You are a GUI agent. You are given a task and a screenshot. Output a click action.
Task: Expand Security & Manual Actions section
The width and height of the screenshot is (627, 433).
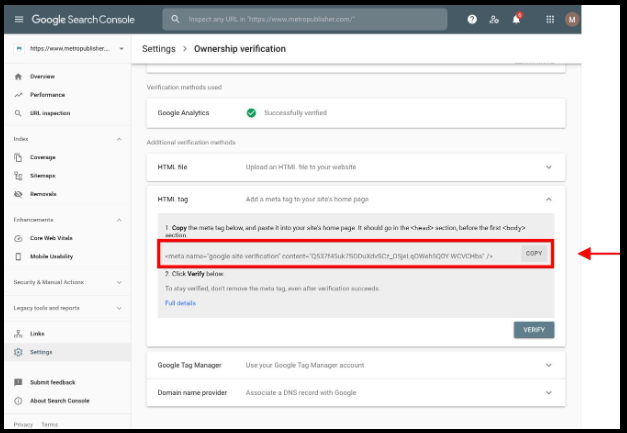point(119,282)
